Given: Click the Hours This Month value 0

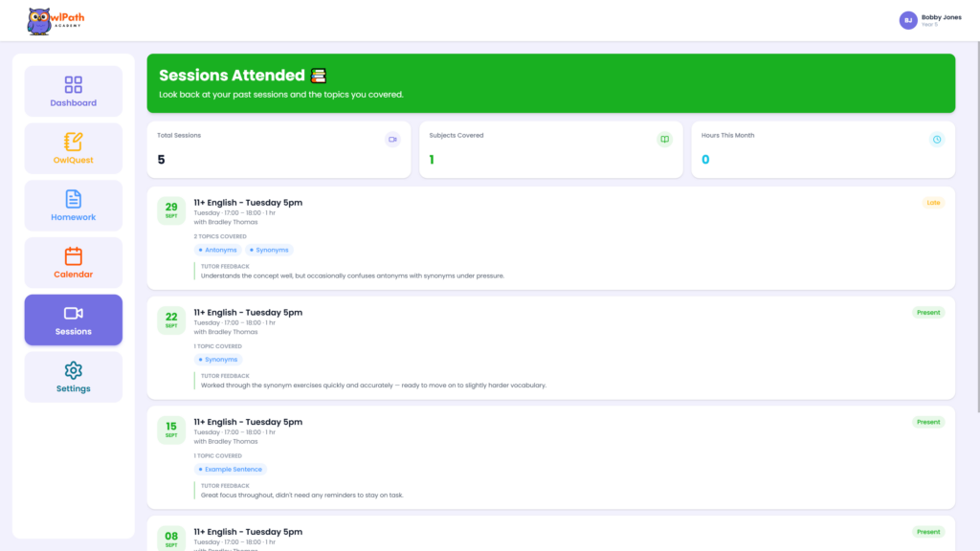Looking at the screenshot, I should click(705, 160).
